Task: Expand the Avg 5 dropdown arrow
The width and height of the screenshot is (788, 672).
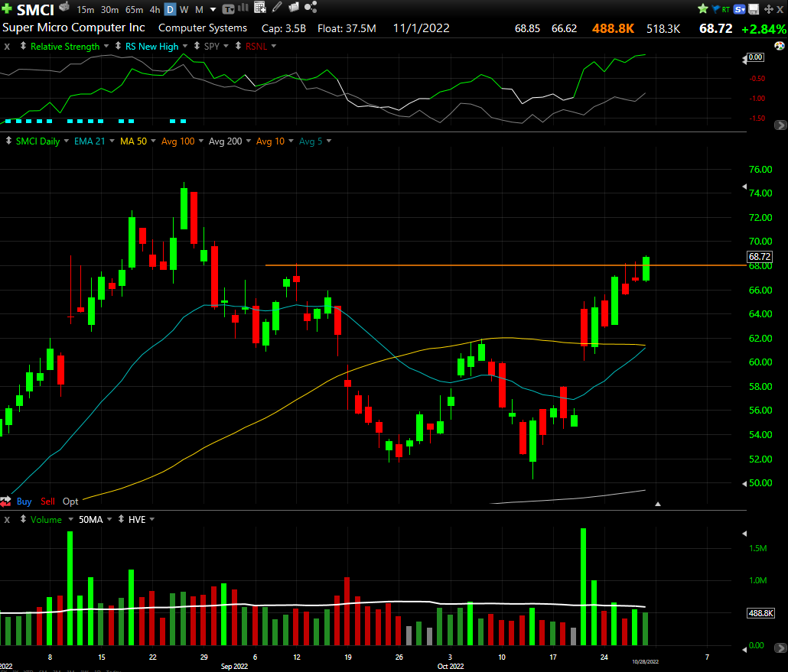Action: [x=329, y=141]
